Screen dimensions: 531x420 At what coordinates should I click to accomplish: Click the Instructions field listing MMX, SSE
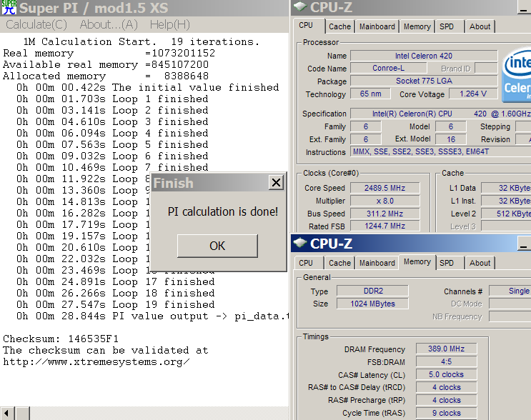point(440,151)
